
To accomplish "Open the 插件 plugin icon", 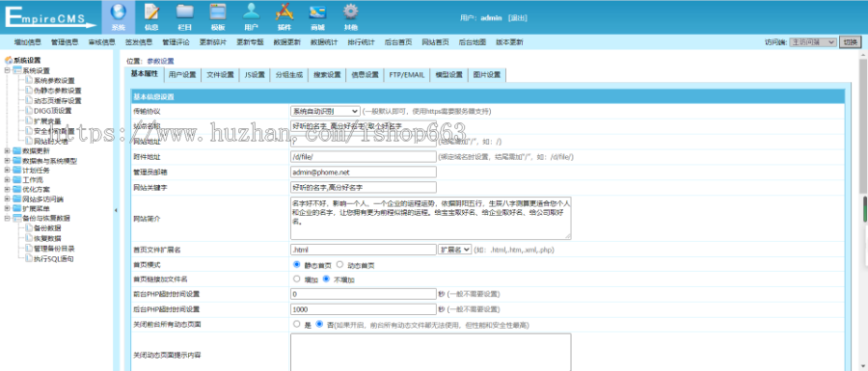I will [285, 12].
